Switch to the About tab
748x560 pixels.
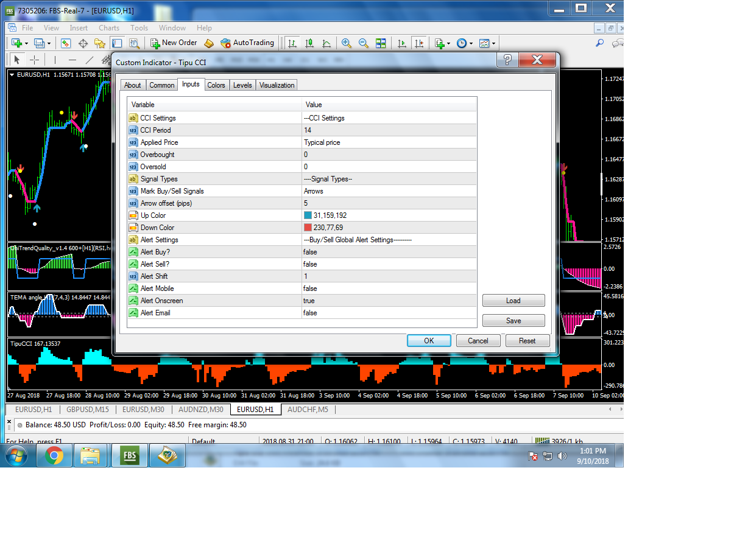[x=132, y=85]
